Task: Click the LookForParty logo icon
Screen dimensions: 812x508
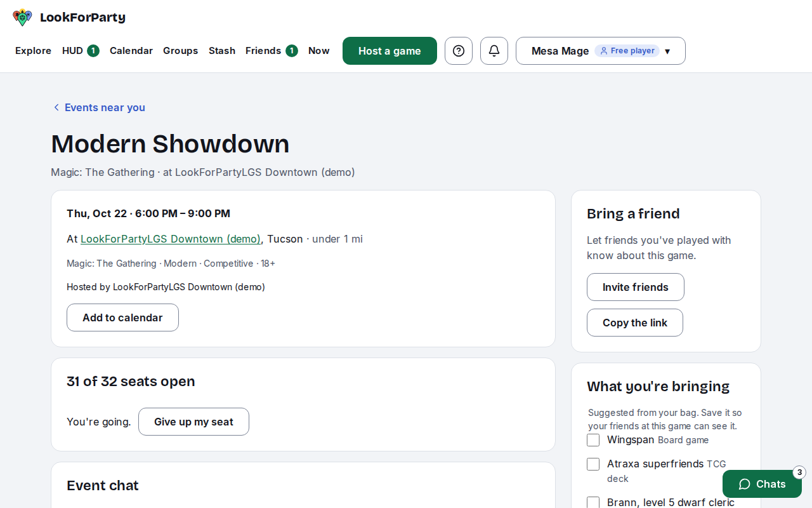Action: pos(22,18)
